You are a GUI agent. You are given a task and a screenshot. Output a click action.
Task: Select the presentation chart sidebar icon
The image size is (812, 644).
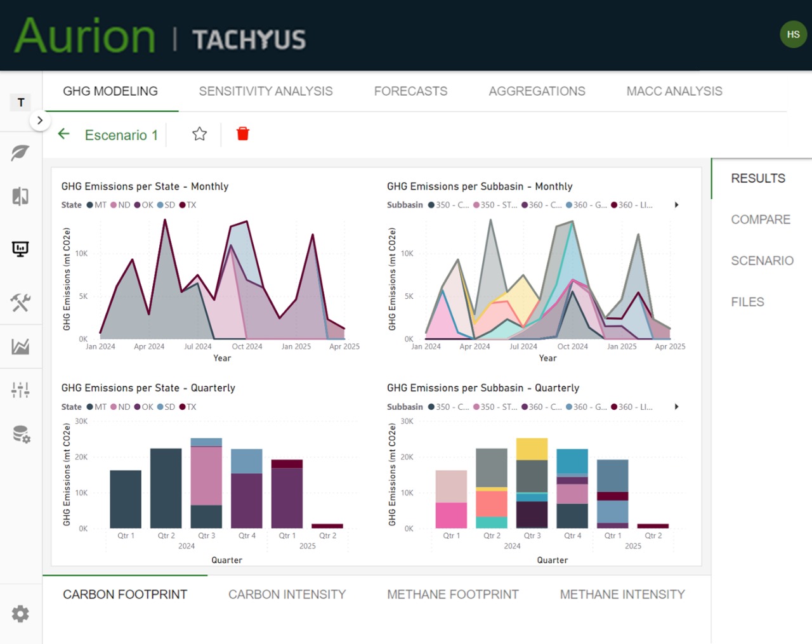20,249
